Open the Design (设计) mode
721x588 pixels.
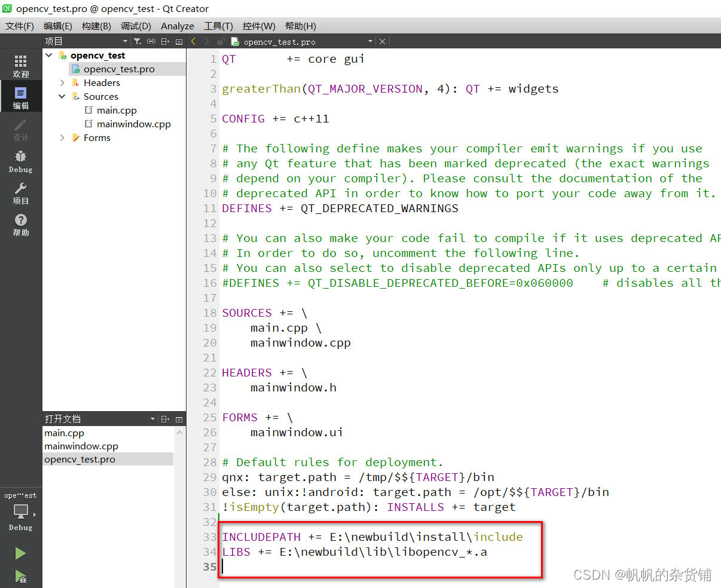click(21, 129)
